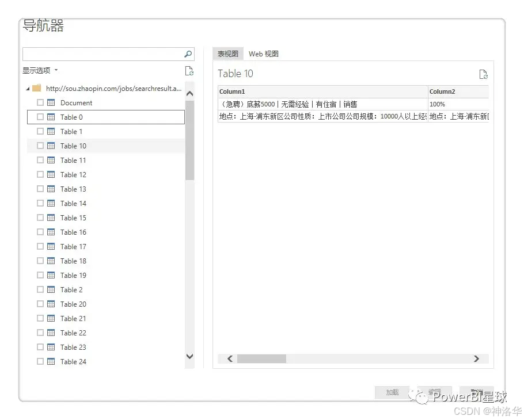The image size is (524, 420).
Task: Select Table 16 in the list
Action: coord(106,232)
